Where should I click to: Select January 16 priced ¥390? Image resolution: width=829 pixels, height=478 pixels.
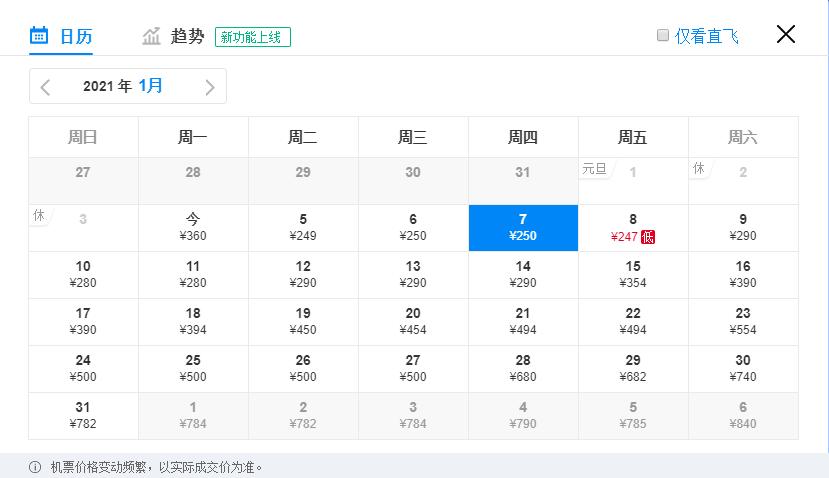tap(743, 275)
